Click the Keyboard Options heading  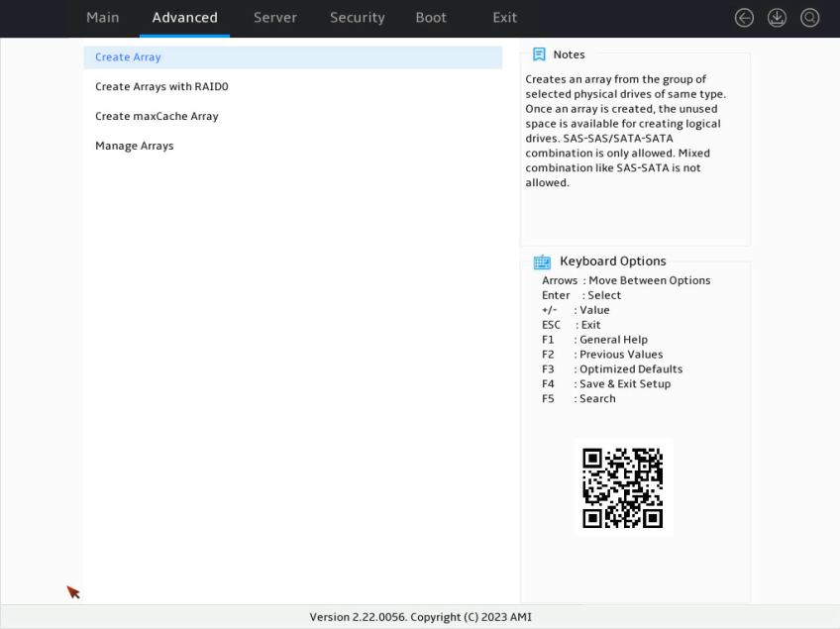613,261
